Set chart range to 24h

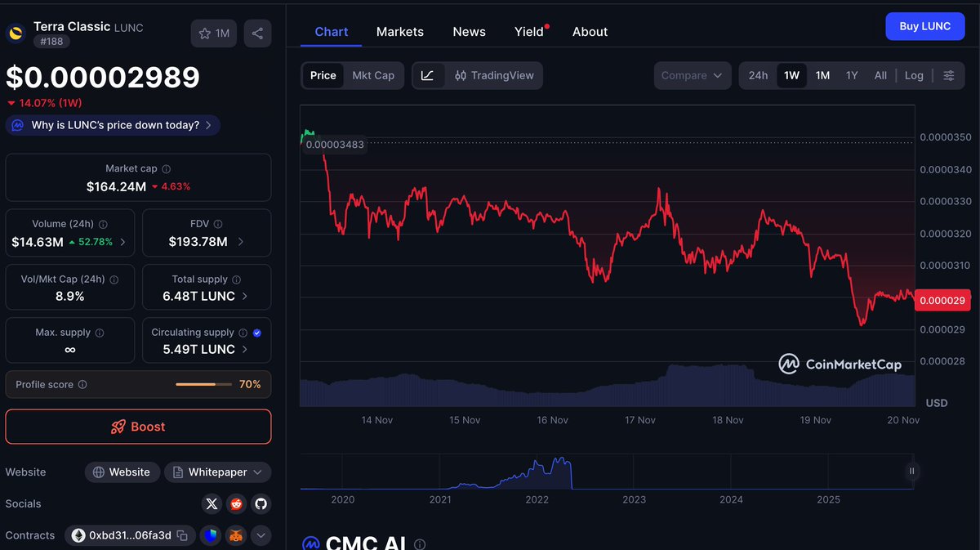pos(758,75)
